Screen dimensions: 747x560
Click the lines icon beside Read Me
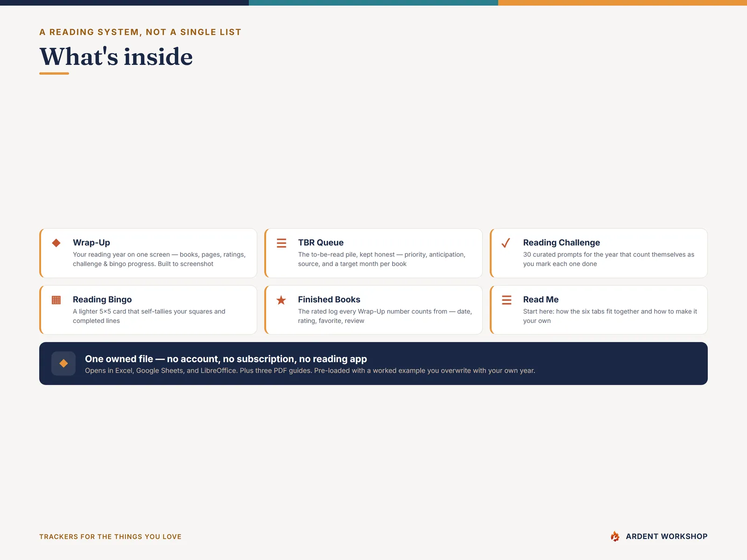pyautogui.click(x=507, y=300)
